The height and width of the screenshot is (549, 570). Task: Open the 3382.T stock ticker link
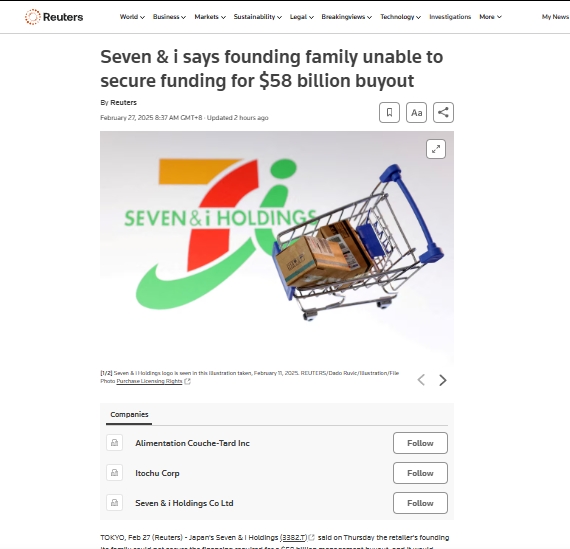[294, 537]
